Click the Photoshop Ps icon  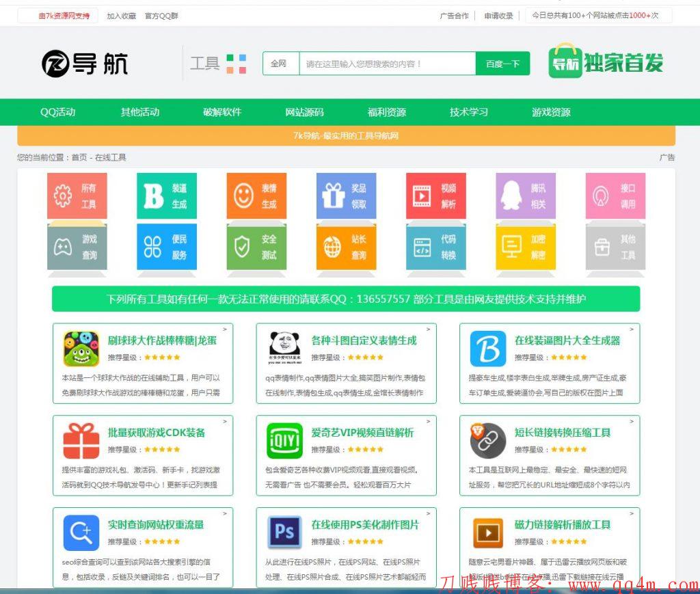(x=285, y=532)
